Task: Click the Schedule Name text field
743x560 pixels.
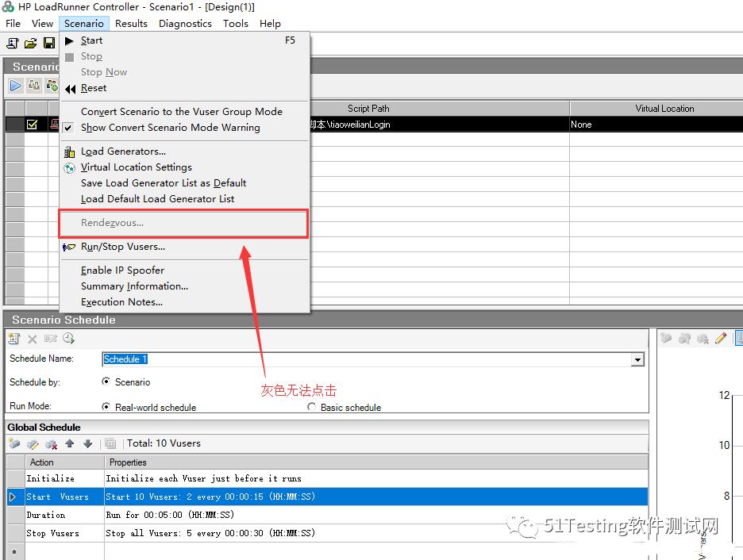Action: (x=368, y=359)
